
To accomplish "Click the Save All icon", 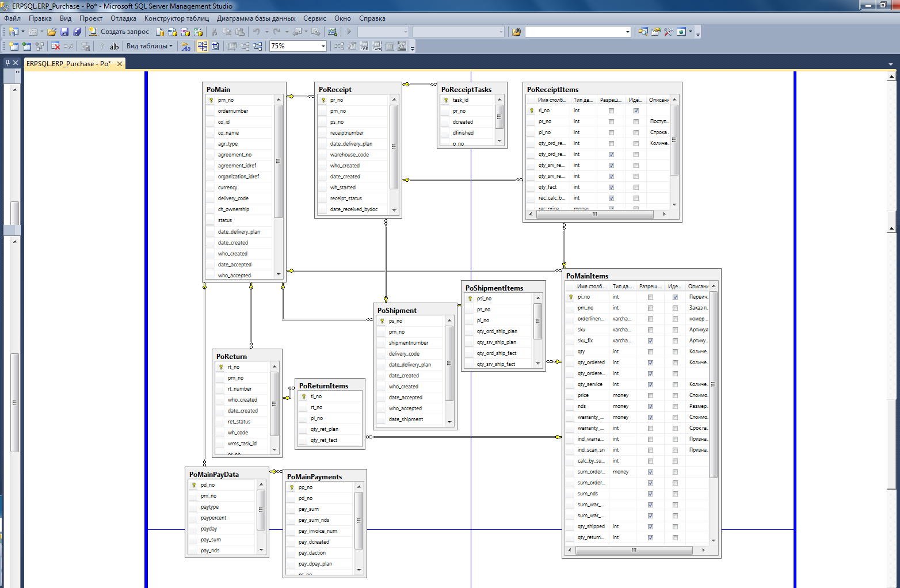I will point(77,32).
